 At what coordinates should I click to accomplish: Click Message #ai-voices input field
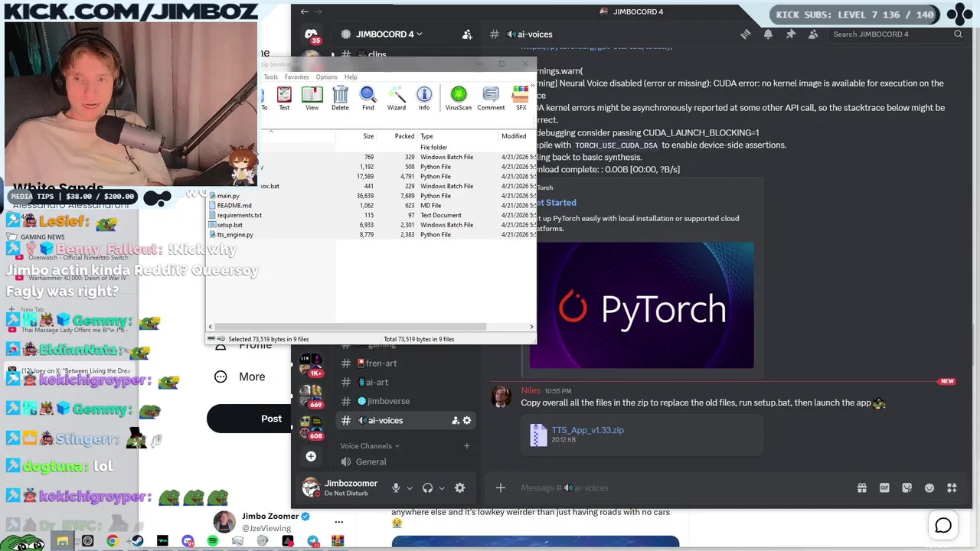coord(681,487)
